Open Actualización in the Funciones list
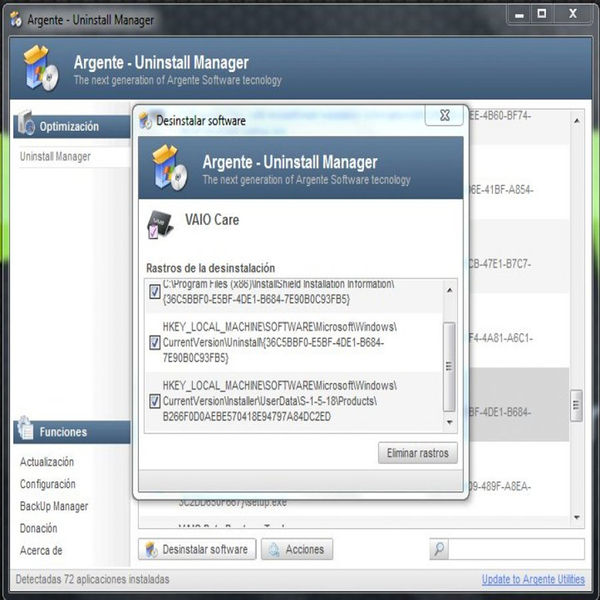 47,462
